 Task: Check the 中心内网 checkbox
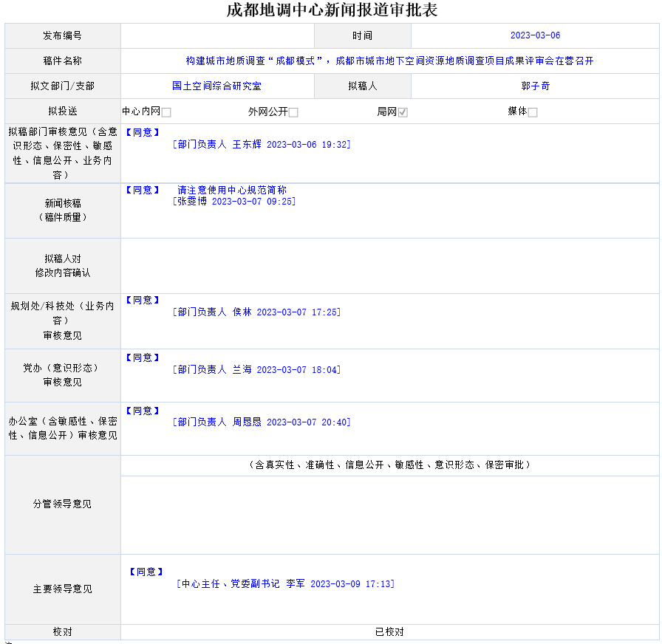[166, 112]
